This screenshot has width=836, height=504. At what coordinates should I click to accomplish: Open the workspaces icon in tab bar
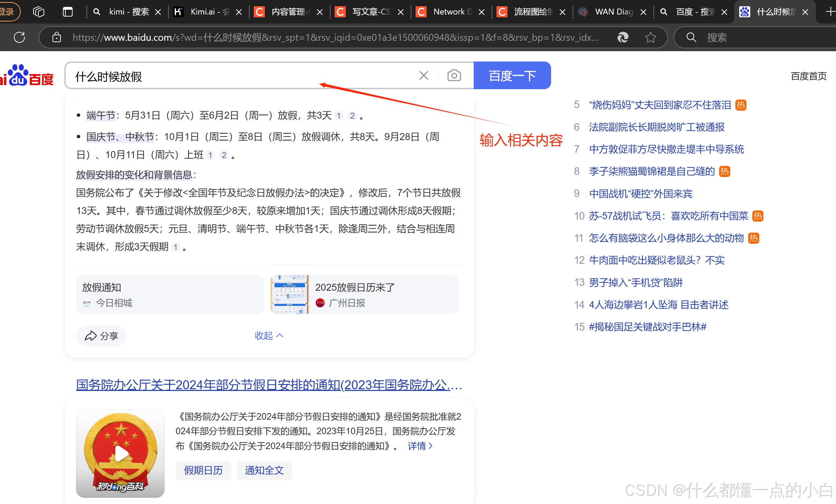tap(39, 12)
